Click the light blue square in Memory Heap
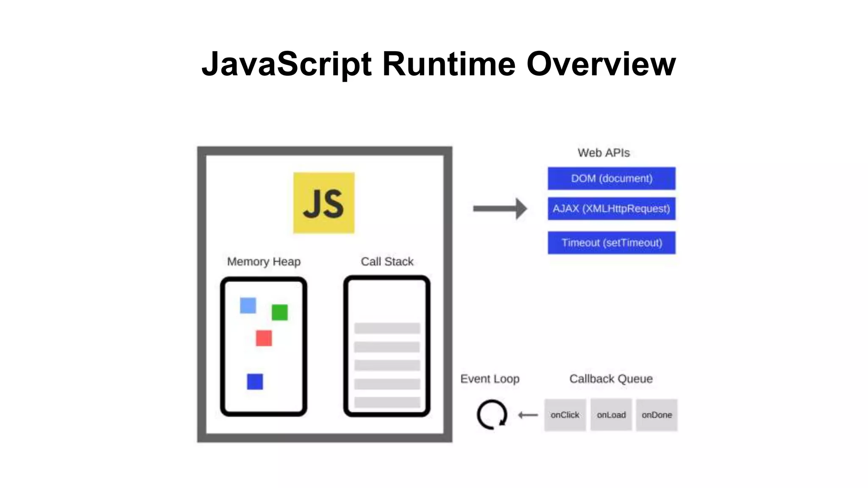 point(248,305)
